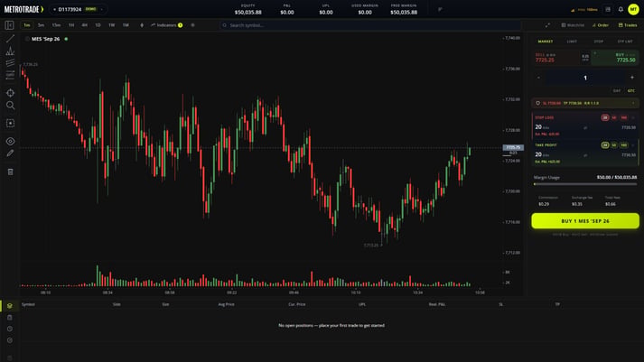
Task: Open the layout icon next to bell
Action: [608, 9]
